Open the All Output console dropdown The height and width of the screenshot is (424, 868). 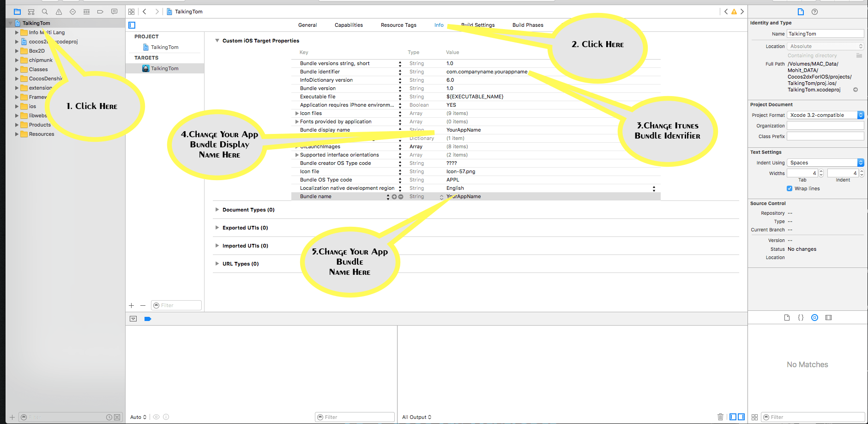pyautogui.click(x=416, y=417)
